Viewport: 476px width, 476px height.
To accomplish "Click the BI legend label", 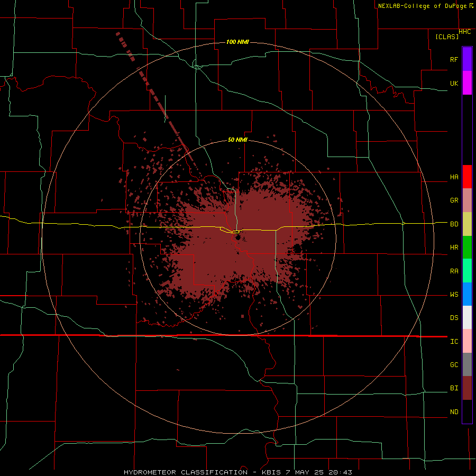I will coord(454,388).
